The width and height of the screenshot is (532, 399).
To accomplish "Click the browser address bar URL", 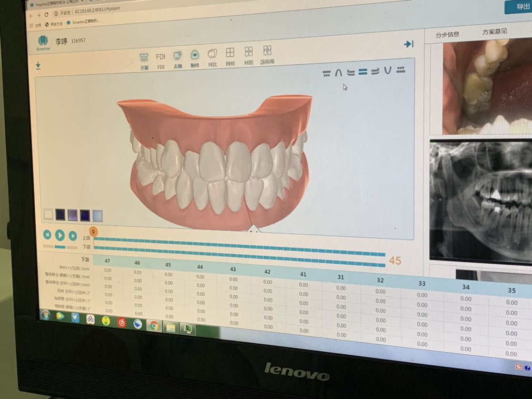I will pyautogui.click(x=97, y=10).
